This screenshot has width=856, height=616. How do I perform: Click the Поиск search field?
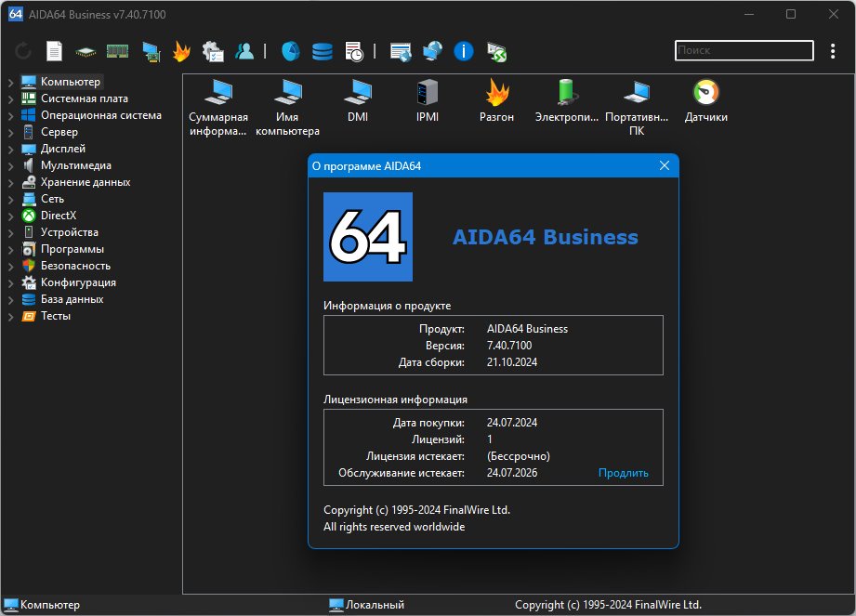pyautogui.click(x=744, y=50)
